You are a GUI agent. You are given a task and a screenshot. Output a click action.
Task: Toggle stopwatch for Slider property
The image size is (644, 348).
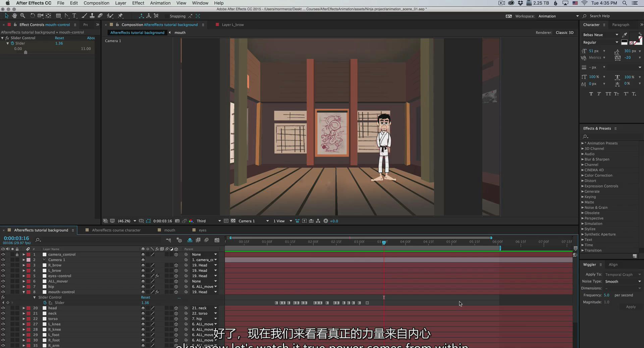45,303
